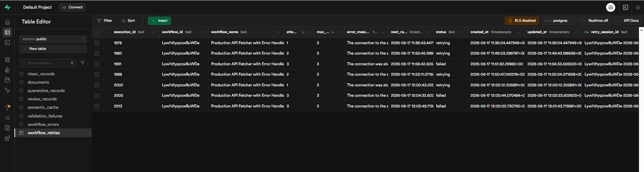Check the row checkbox for execution 1988
The width and height of the screenshot is (644, 172).
click(x=97, y=74)
